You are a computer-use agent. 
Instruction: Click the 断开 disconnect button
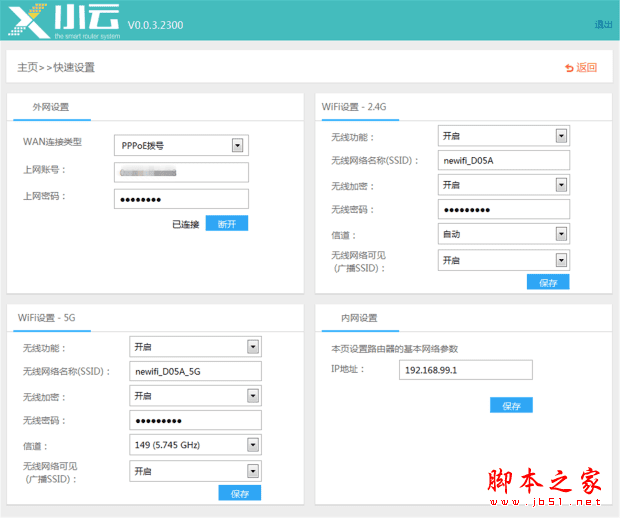(x=227, y=223)
